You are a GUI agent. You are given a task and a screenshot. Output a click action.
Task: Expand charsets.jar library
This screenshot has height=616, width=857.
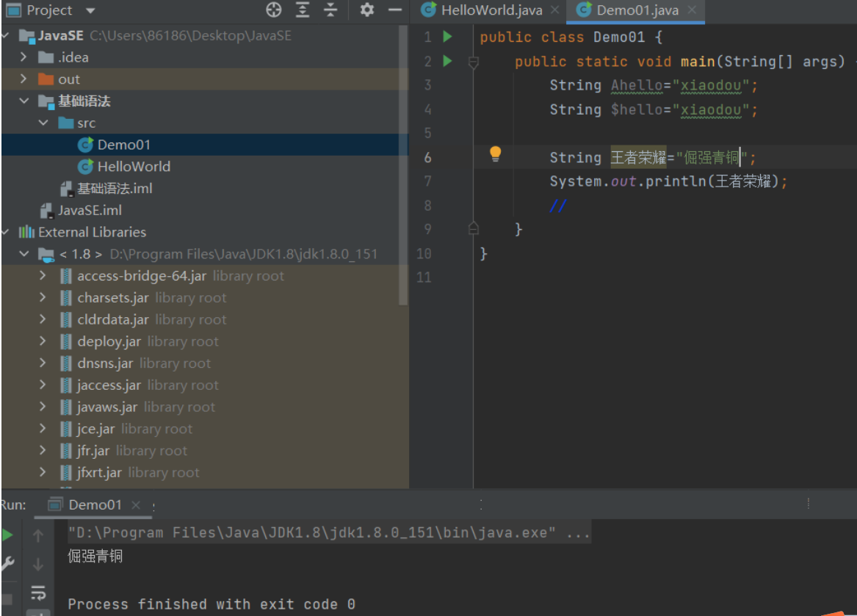pyautogui.click(x=43, y=297)
